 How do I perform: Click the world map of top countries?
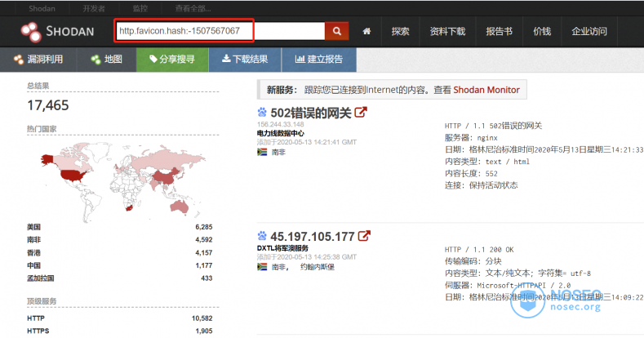click(122, 183)
